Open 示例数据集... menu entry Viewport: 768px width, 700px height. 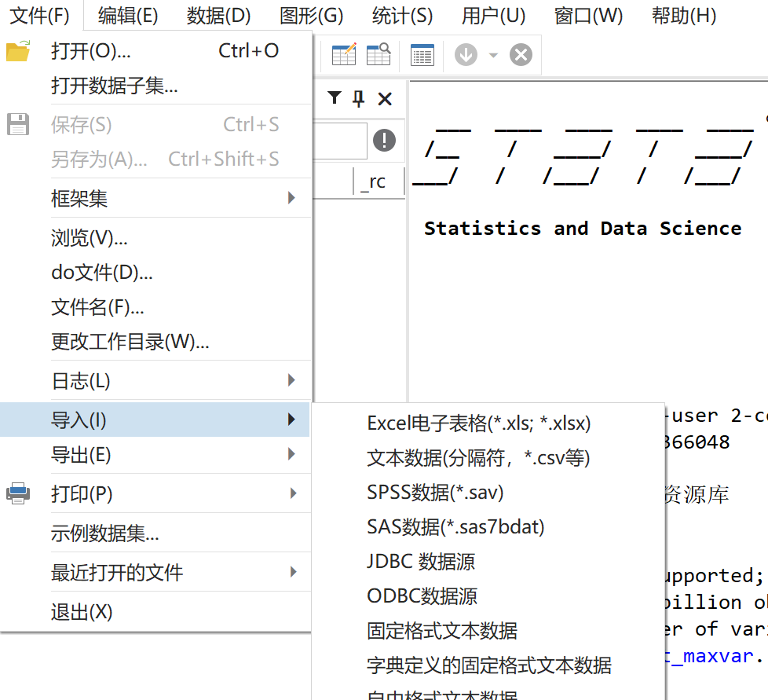coord(155,533)
